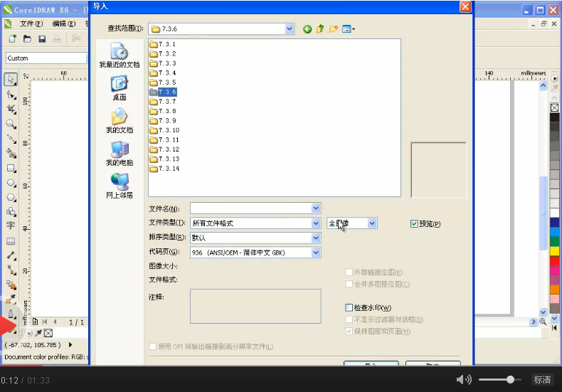562x392 pixels.
Task: Select folder 7.3.14 in list
Action: click(x=164, y=169)
